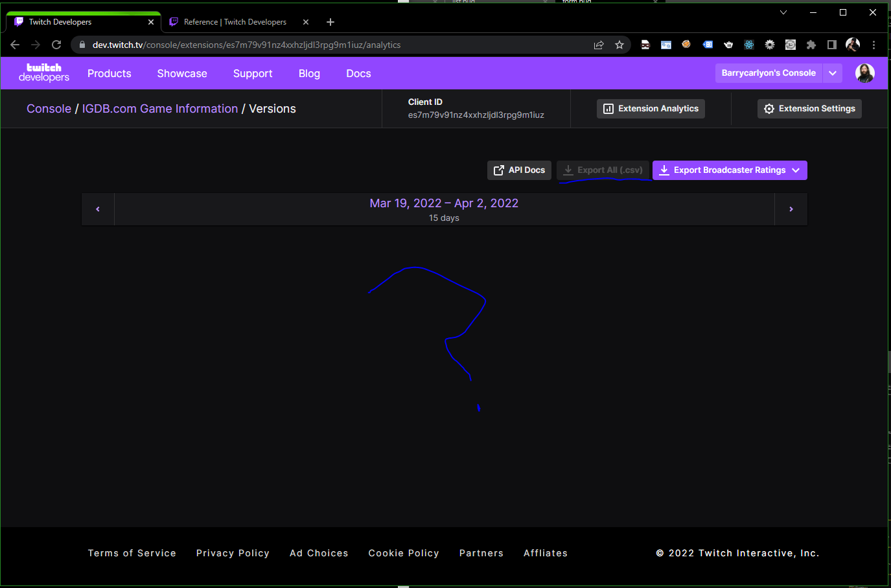Click the API Docs button
This screenshot has height=588, width=891.
coord(519,170)
